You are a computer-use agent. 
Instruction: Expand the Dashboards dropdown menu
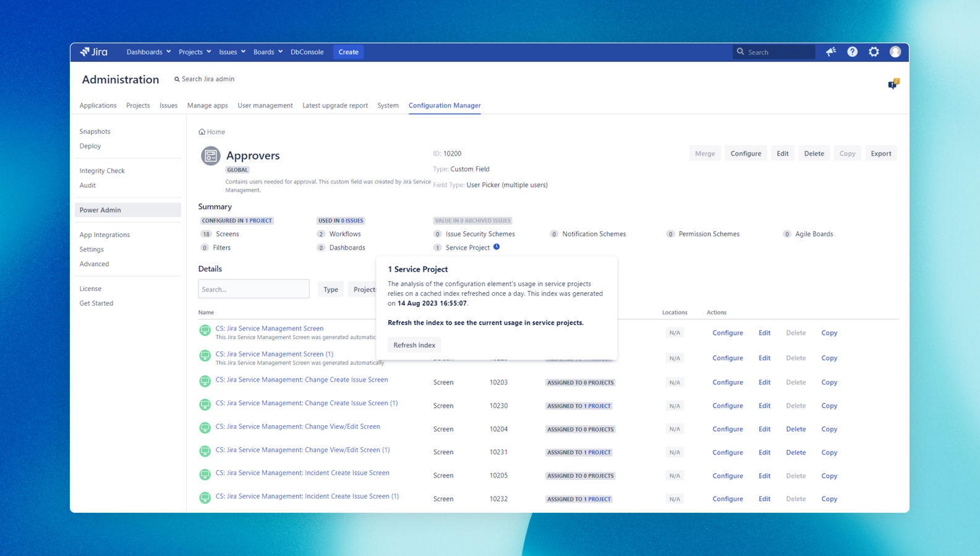click(x=148, y=52)
